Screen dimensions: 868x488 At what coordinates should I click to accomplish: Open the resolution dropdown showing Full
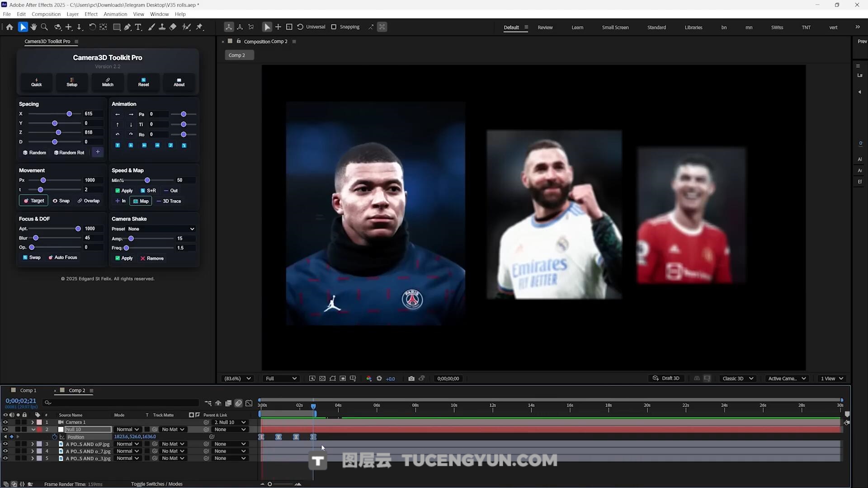tap(281, 379)
